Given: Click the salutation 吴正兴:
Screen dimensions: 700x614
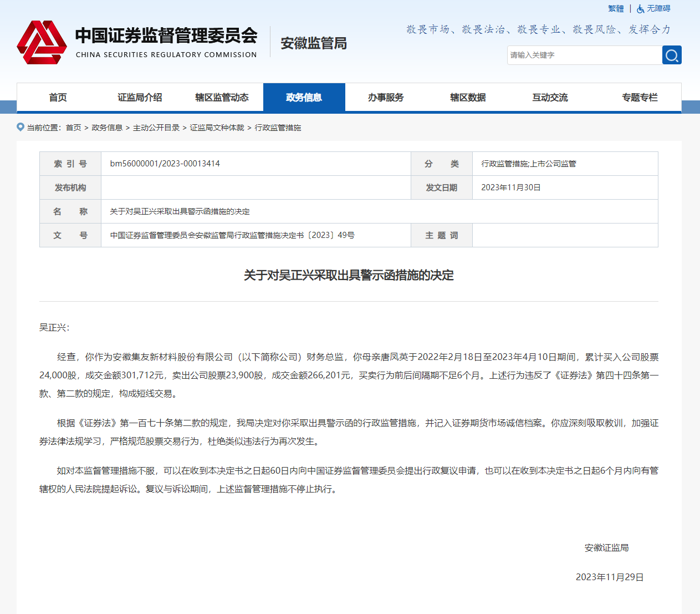Looking at the screenshot, I should coord(54,327).
